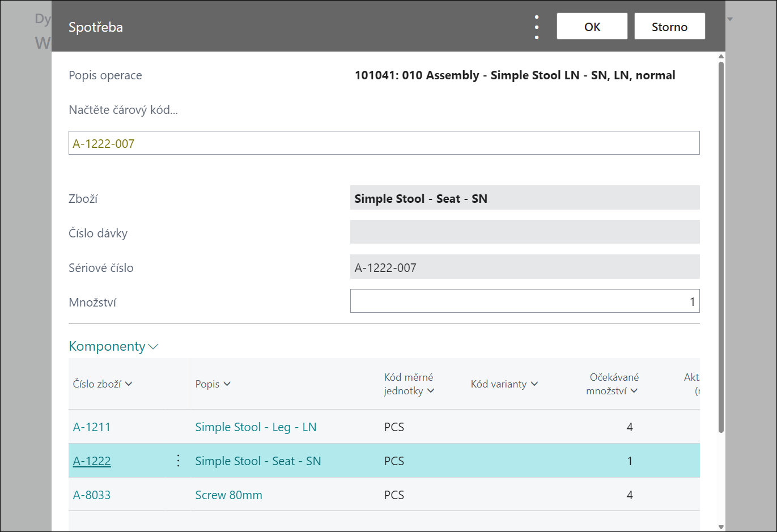777x532 pixels.
Task: Open the Očekávané množství column dropdown
Action: [x=634, y=391]
